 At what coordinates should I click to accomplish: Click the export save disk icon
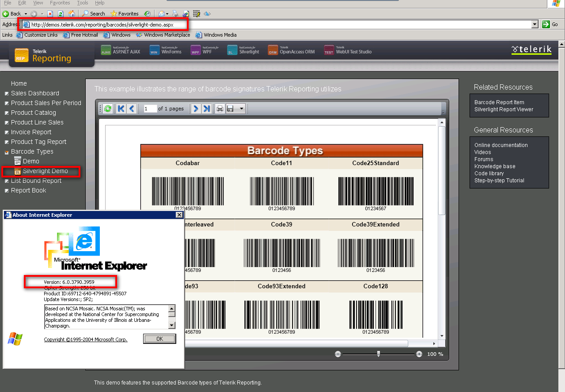(230, 109)
